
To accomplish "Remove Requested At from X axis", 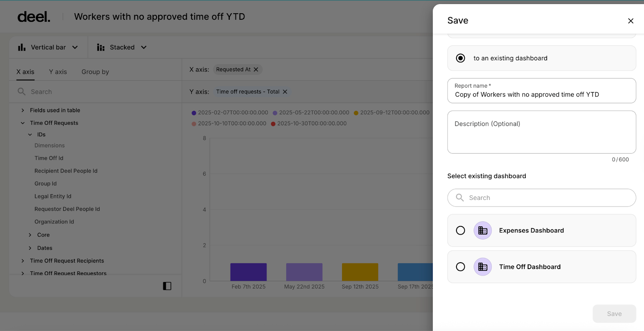I will pos(256,70).
